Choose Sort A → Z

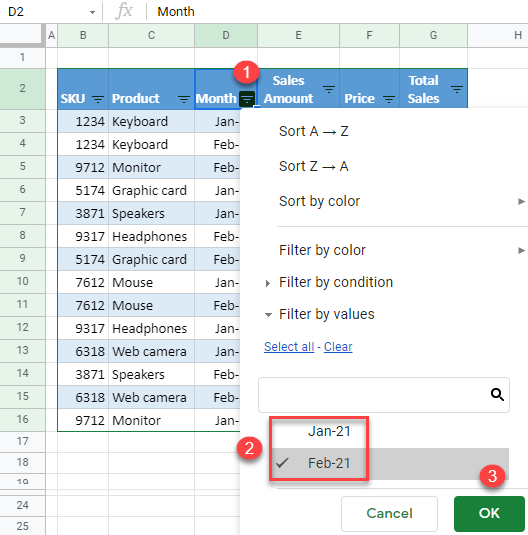(314, 131)
